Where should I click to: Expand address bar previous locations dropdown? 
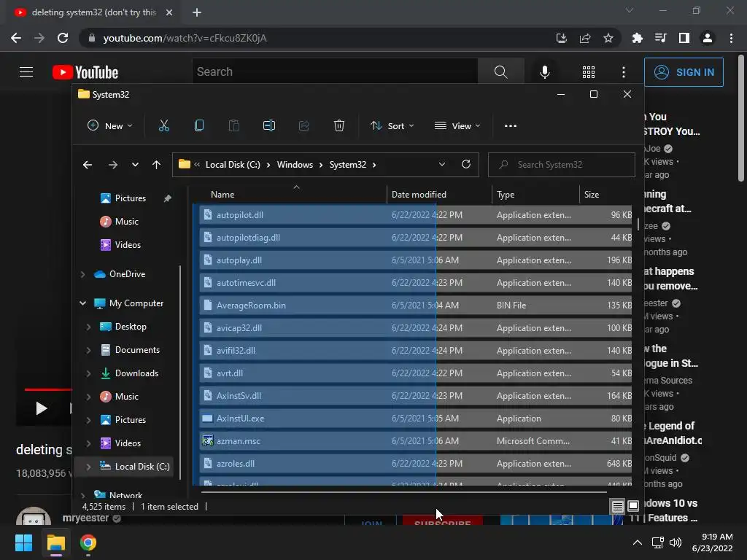[x=441, y=164]
